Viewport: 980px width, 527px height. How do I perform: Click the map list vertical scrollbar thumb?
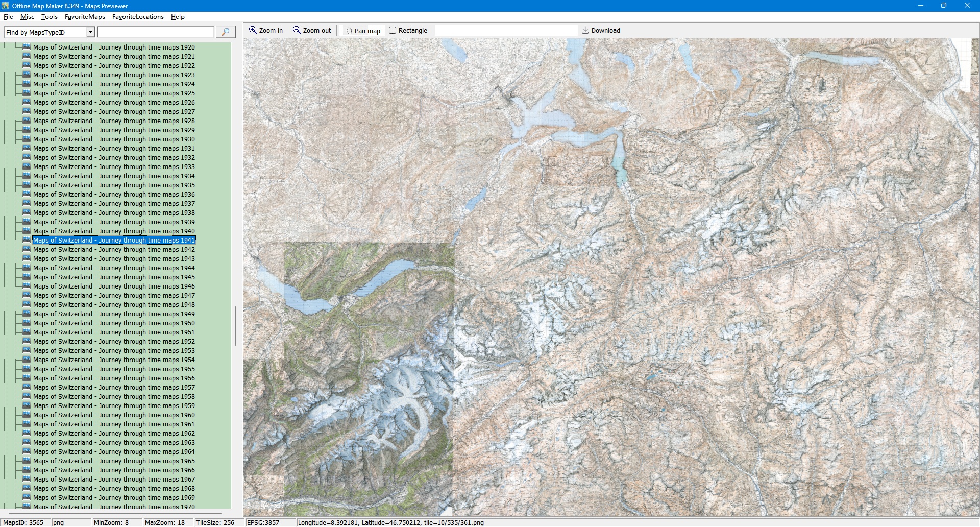tap(235, 326)
